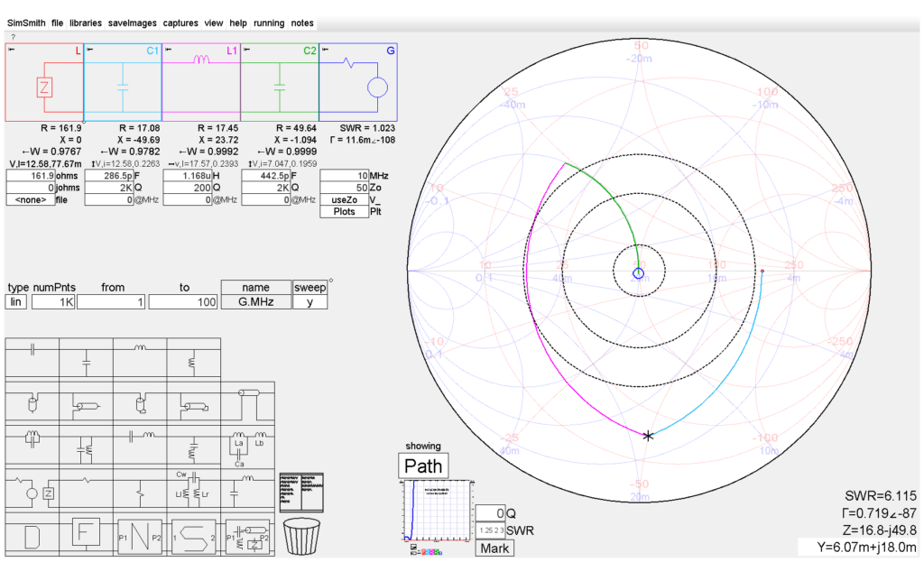Open the small SWR plot thumbnail
Image resolution: width=924 pixels, height=562 pixels.
coord(438,511)
